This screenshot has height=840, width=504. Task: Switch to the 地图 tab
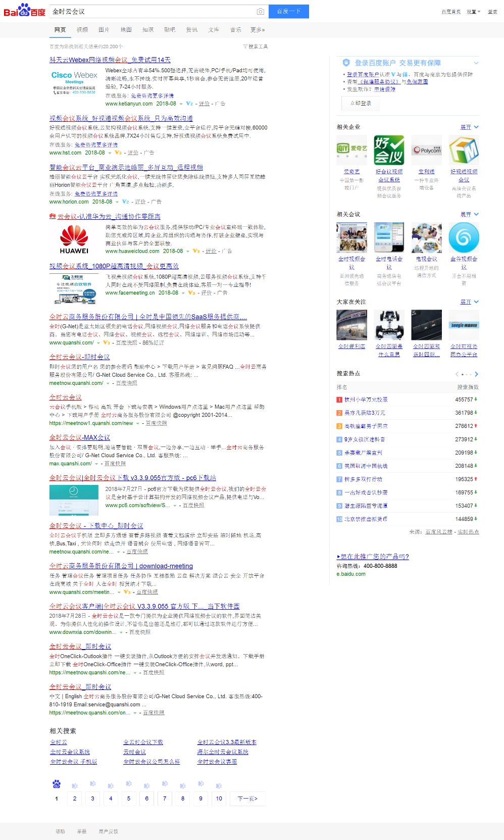point(126,30)
